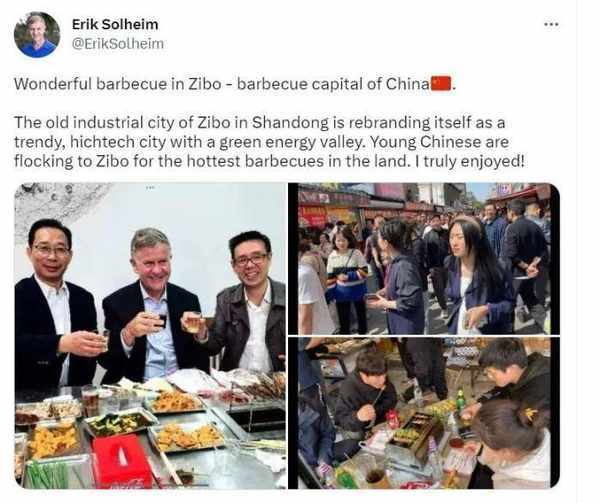This screenshot has width=600, height=503.
Task: Open the photo of people eating at tables
Action: (x=424, y=413)
